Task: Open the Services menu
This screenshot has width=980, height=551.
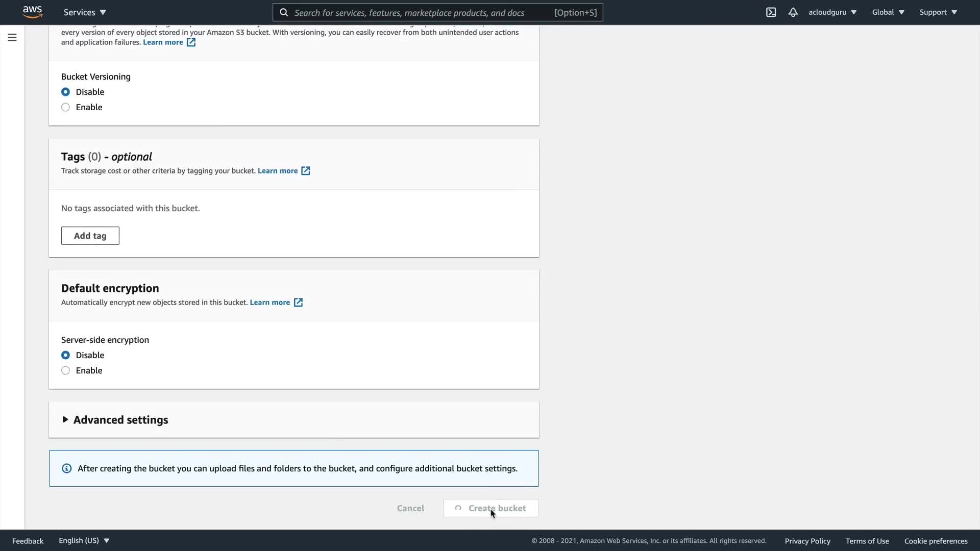Action: [85, 12]
